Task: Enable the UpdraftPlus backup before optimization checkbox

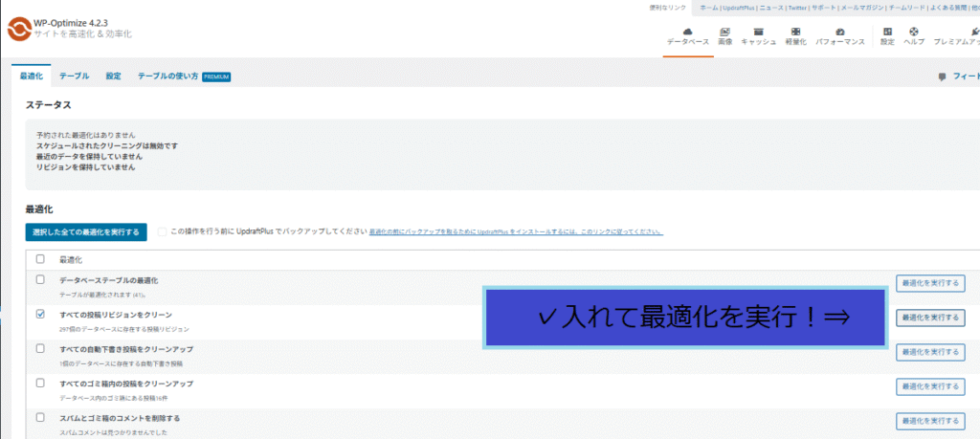Action: (x=163, y=231)
